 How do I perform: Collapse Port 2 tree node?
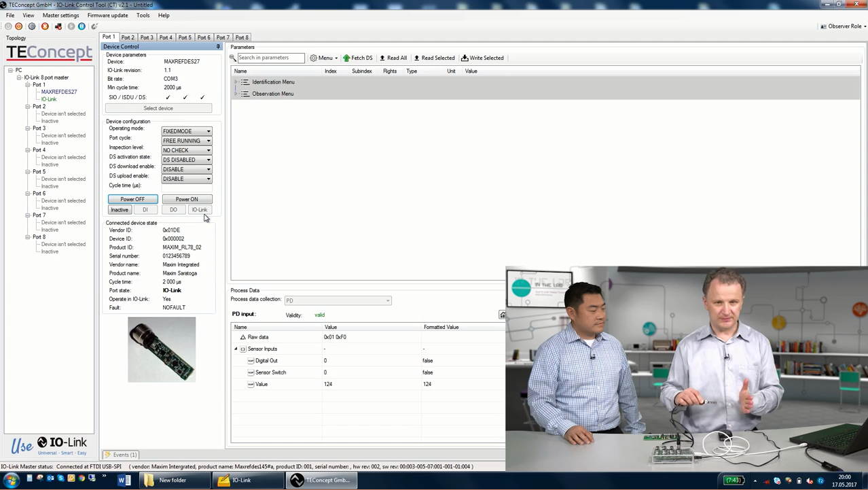tap(28, 107)
